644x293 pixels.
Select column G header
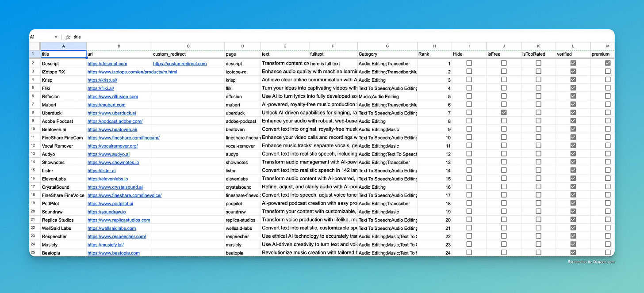[387, 46]
